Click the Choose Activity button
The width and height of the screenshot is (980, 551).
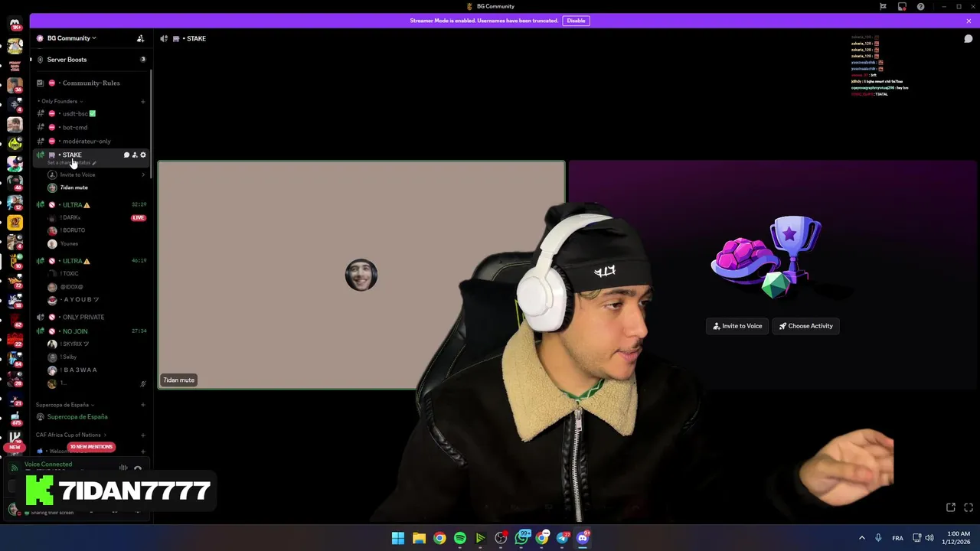point(806,326)
